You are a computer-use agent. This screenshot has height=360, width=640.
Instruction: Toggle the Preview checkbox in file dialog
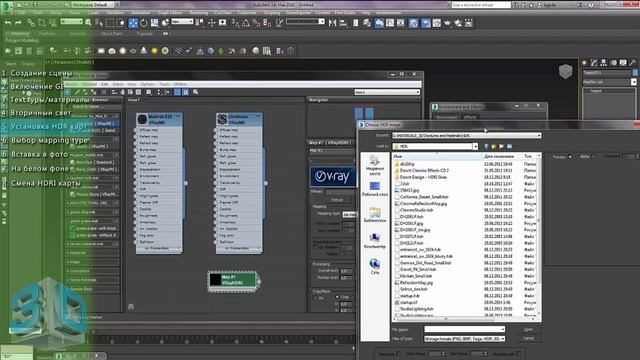(570, 157)
